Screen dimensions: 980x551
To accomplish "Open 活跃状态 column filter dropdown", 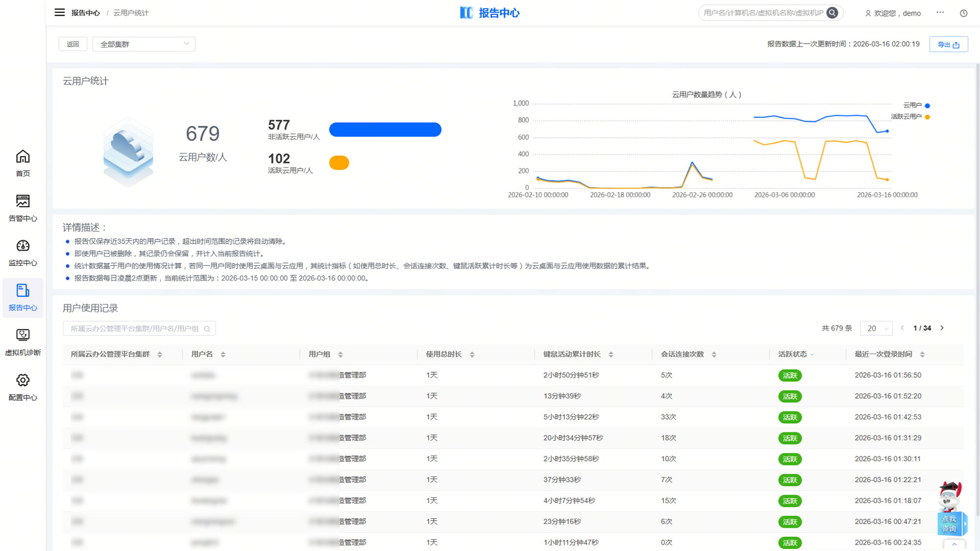I will tap(812, 355).
